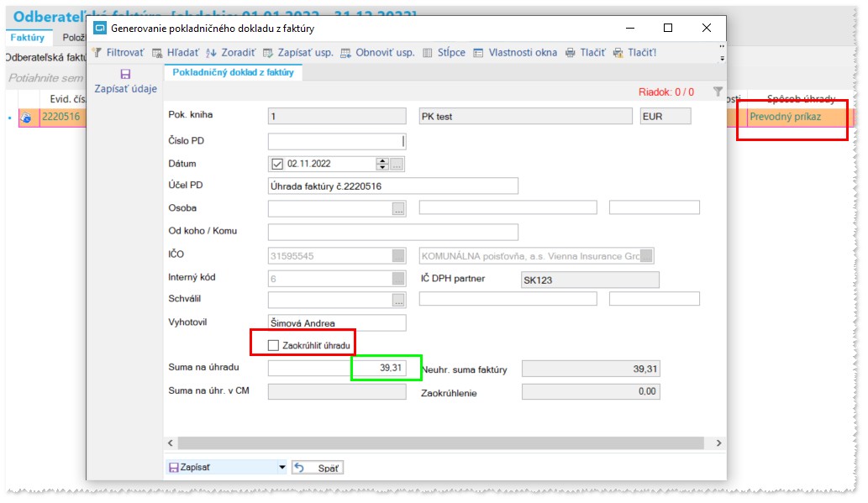Viewport: 868px width, 503px height.
Task: Click the Schválil code input field
Action: [x=330, y=300]
